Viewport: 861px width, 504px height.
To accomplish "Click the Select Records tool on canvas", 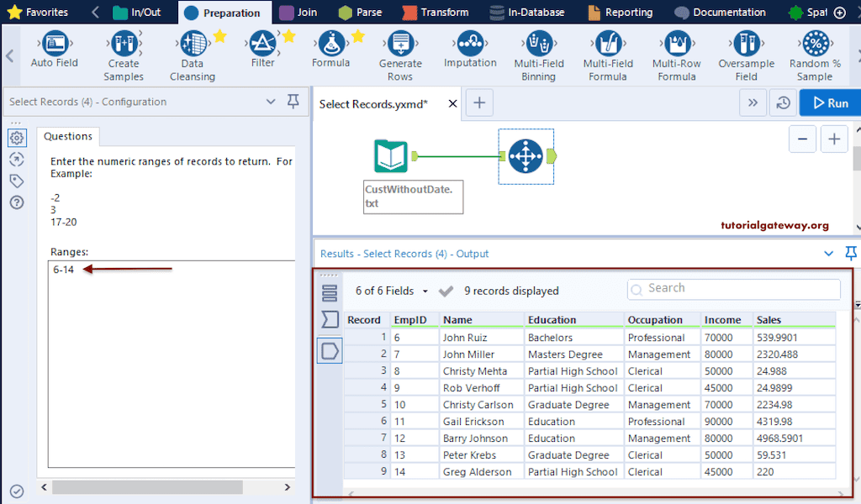I will click(526, 156).
